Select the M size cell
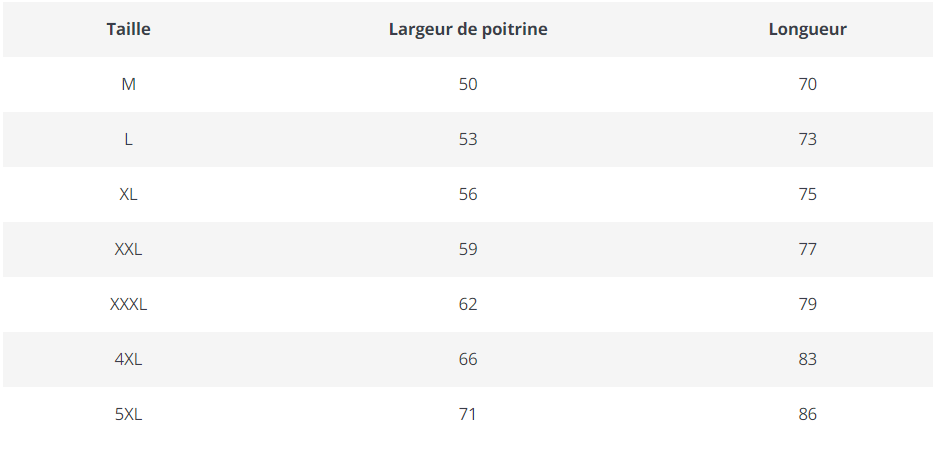 point(128,84)
